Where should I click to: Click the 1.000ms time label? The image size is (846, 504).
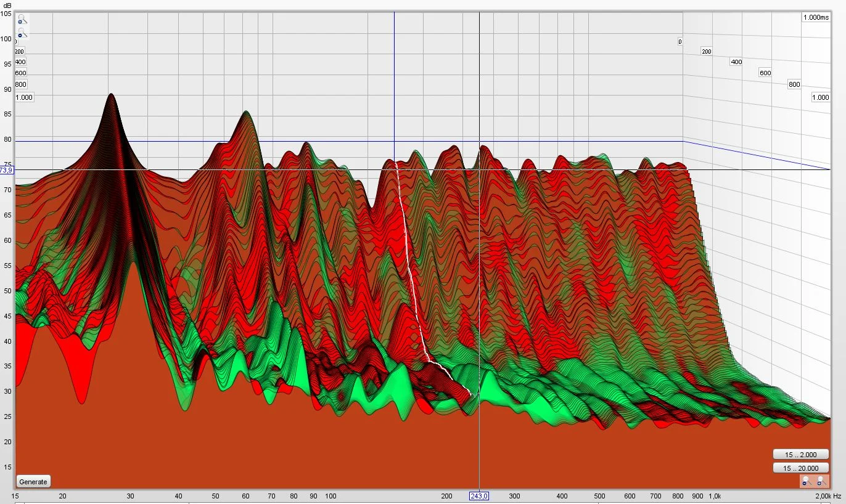(x=816, y=17)
